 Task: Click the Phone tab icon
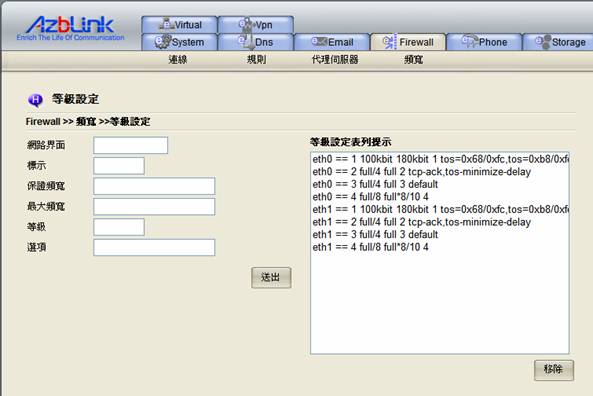[x=469, y=42]
